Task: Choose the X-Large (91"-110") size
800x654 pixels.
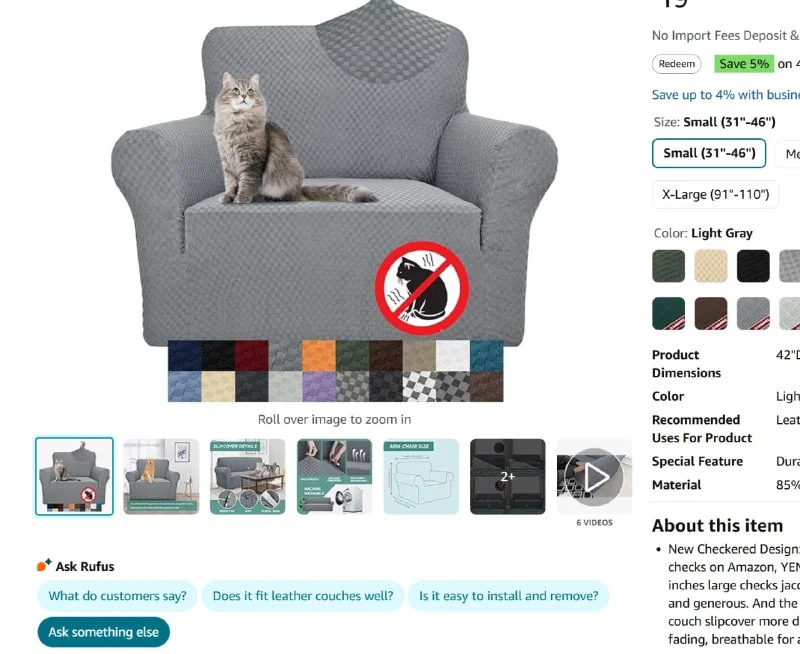Action: 715,194
